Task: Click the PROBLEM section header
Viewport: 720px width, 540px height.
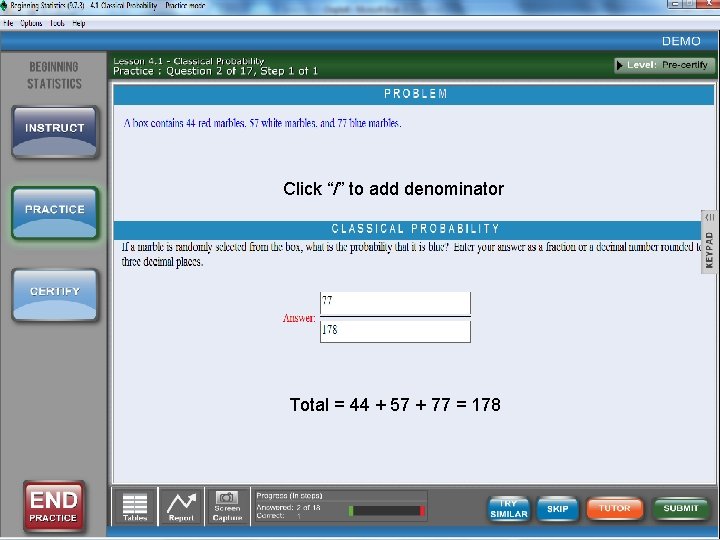Action: pos(414,94)
